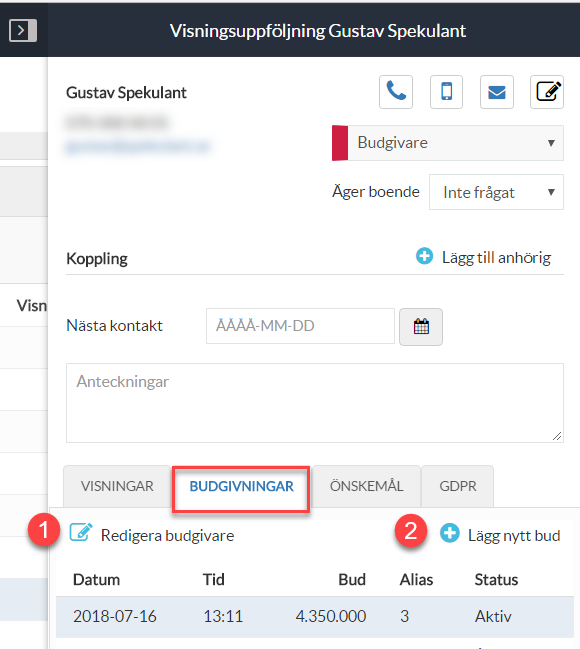Click the red Budgivare color marker
580x649 pixels.
pyautogui.click(x=340, y=143)
